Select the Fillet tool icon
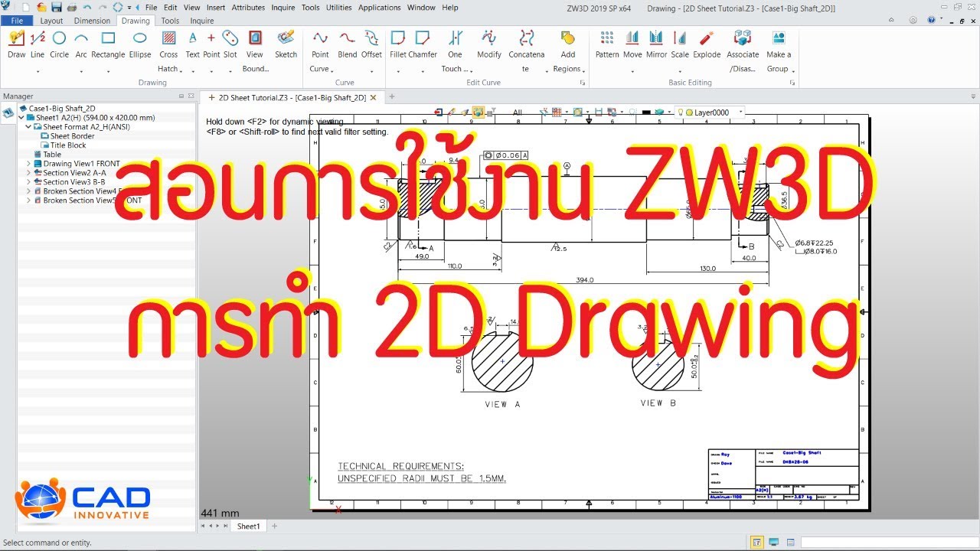 point(397,38)
